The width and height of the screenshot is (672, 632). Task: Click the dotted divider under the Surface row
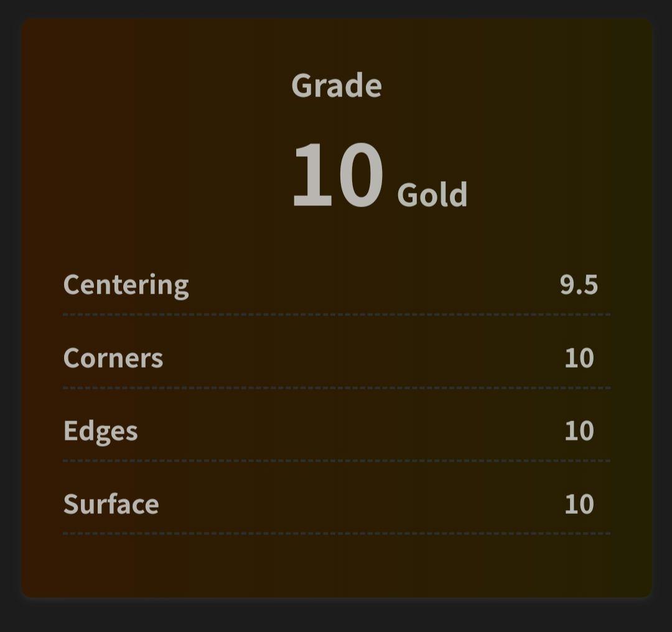336,533
